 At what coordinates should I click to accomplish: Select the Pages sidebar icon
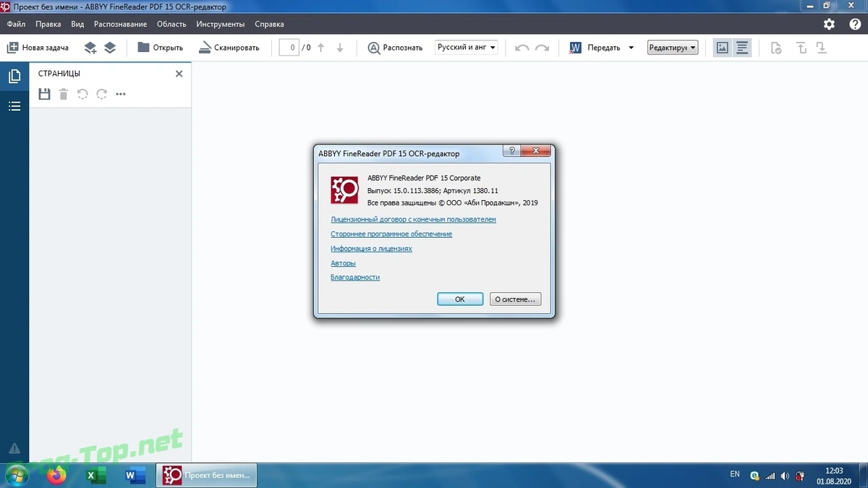click(x=14, y=76)
